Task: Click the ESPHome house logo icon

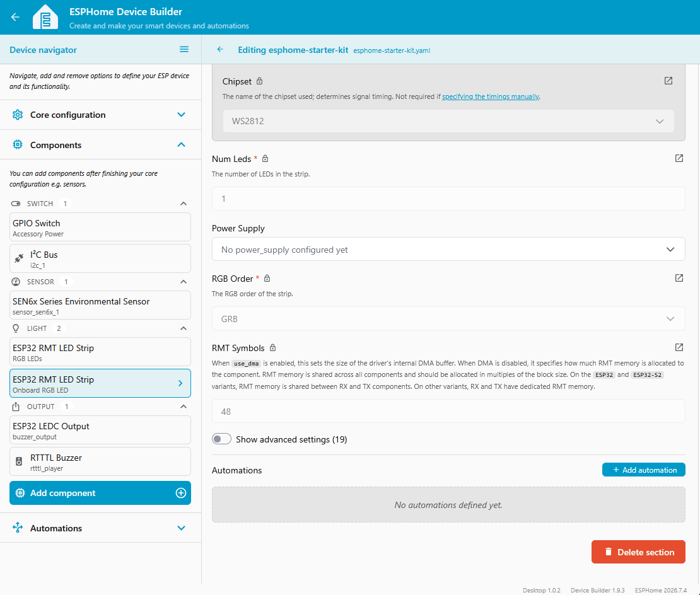Action: click(45, 18)
